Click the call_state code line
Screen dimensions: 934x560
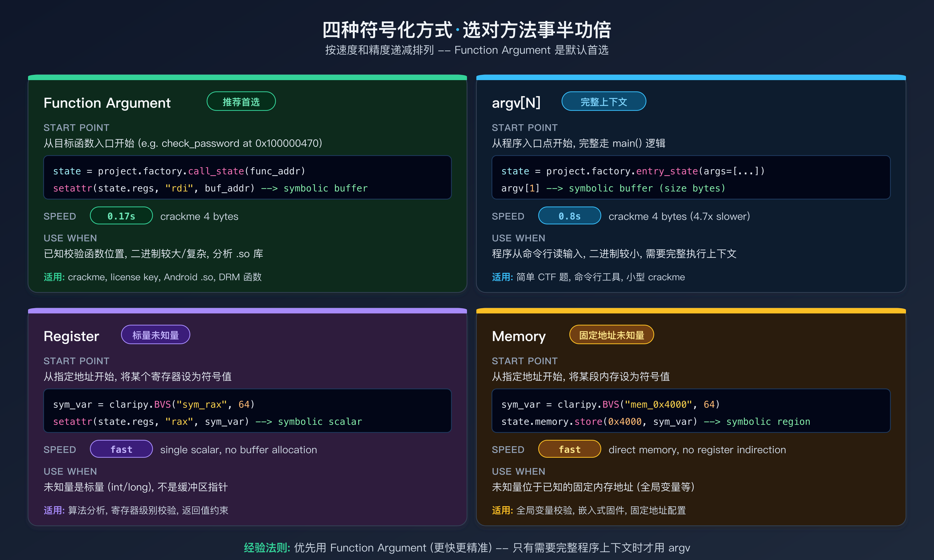(179, 171)
